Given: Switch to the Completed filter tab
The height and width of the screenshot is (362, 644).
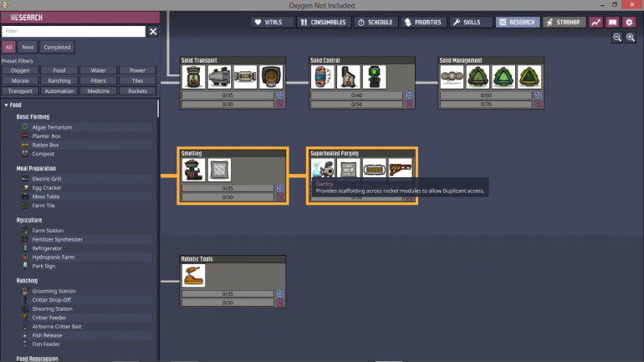Looking at the screenshot, I should [57, 47].
